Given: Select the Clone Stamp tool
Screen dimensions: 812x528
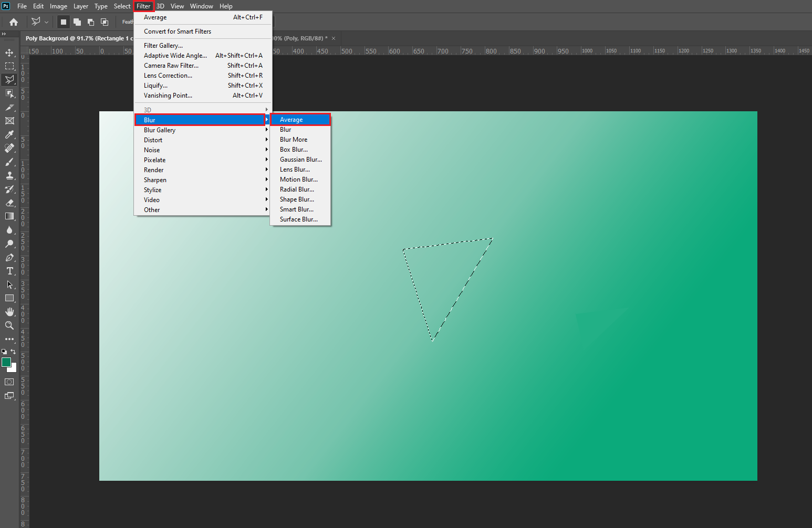Looking at the screenshot, I should 9,175.
